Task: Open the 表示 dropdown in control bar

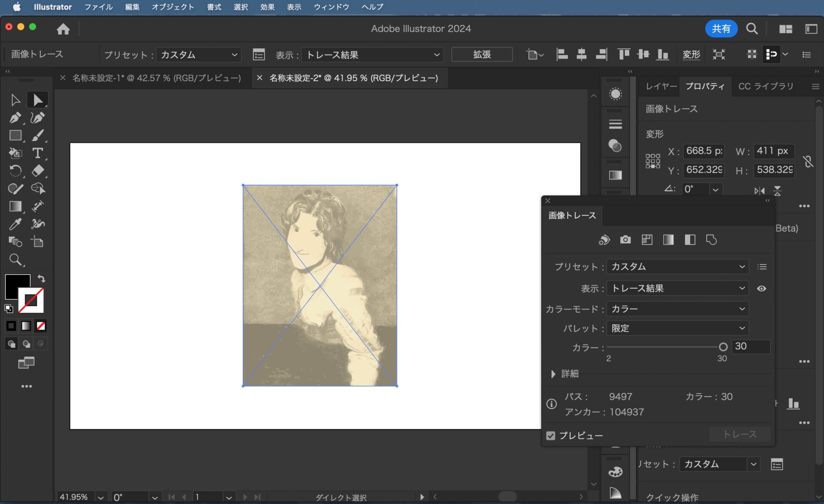Action: point(373,55)
